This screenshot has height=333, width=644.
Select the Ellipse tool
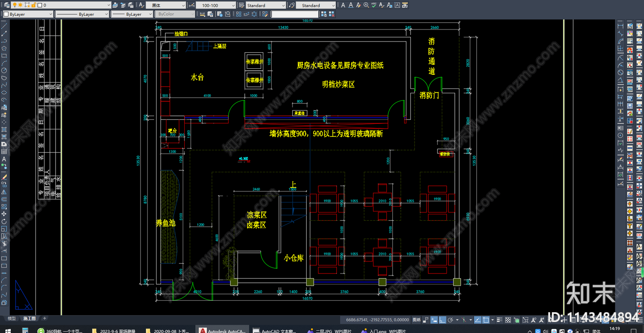click(4, 92)
